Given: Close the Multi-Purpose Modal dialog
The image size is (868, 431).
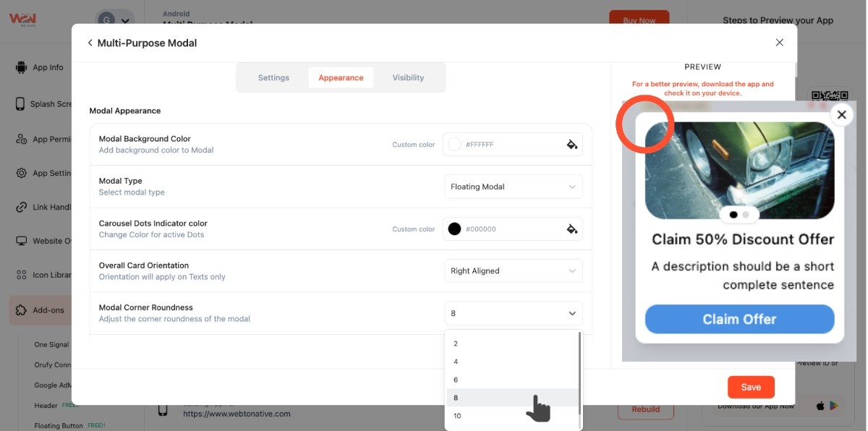Looking at the screenshot, I should (779, 43).
